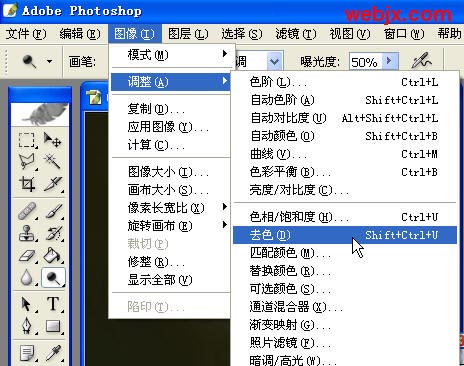The width and height of the screenshot is (464, 366).
Task: Select the Eraser tool
Action: click(x=27, y=256)
